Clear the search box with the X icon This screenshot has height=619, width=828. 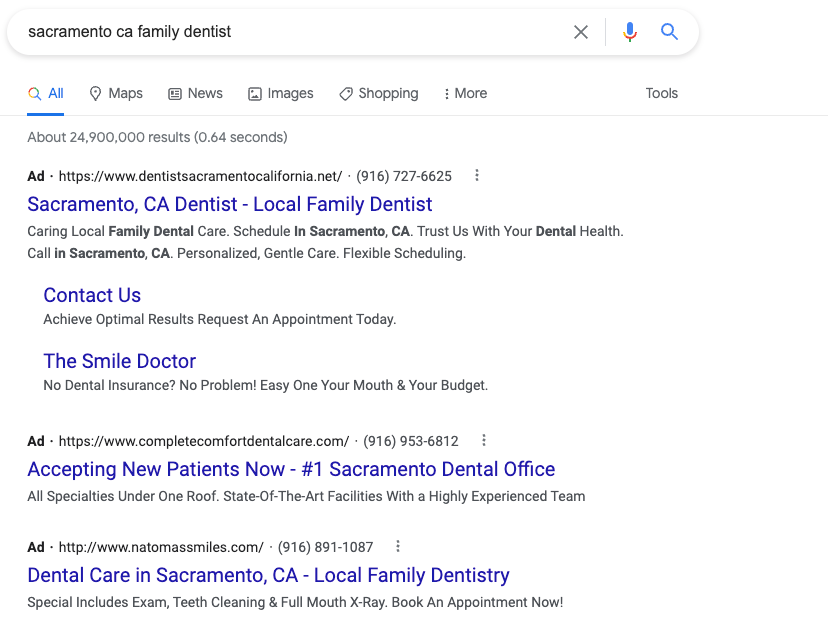tap(580, 32)
